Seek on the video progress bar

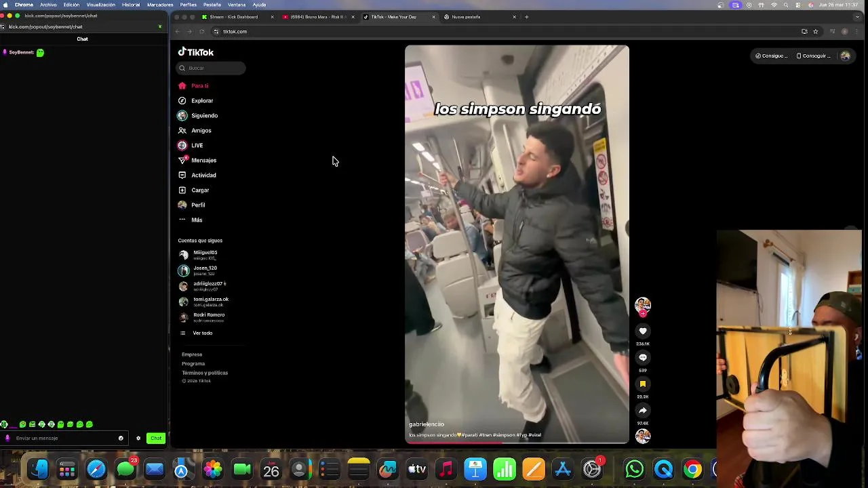coord(517,443)
